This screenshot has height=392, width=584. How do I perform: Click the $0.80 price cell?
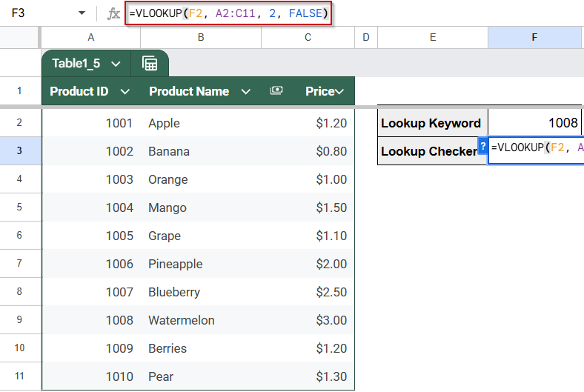[x=308, y=151]
